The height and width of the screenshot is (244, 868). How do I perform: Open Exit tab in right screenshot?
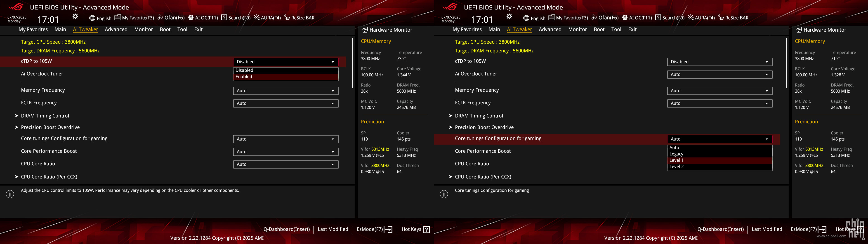pyautogui.click(x=632, y=29)
